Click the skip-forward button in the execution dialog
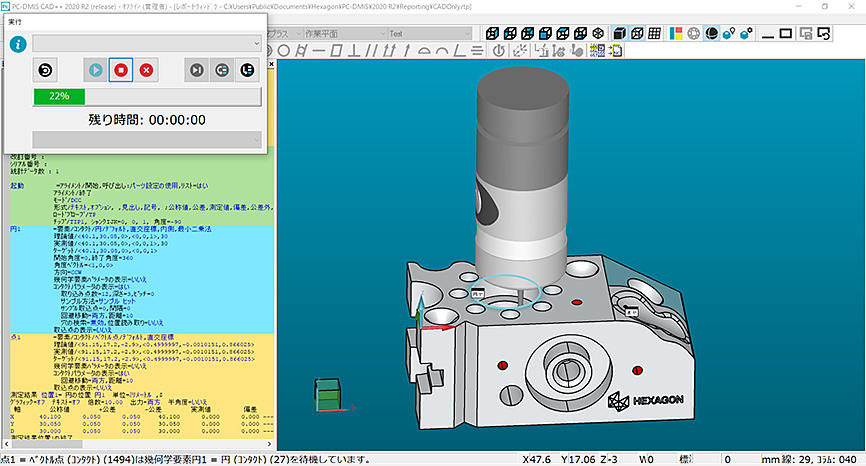This screenshot has height=466, width=866. pos(197,70)
